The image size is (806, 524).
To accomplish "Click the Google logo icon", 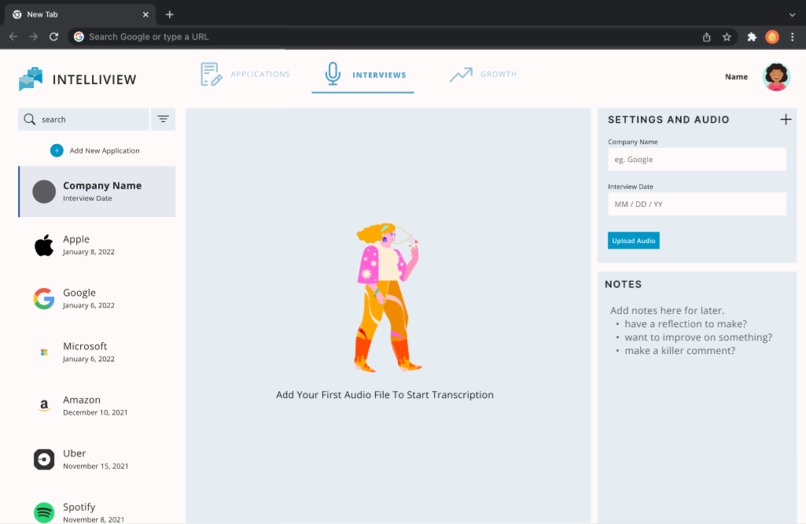I will [44, 299].
